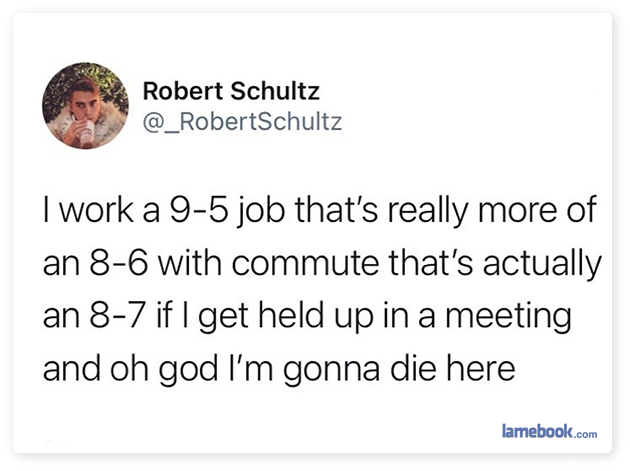Open the @_RobertSchultz handle link
The image size is (630, 471).
242,122
